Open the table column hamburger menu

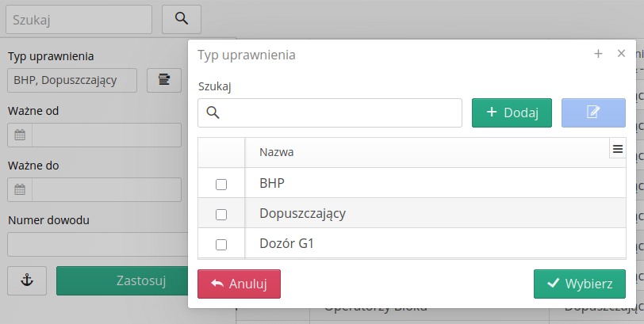pos(618,149)
